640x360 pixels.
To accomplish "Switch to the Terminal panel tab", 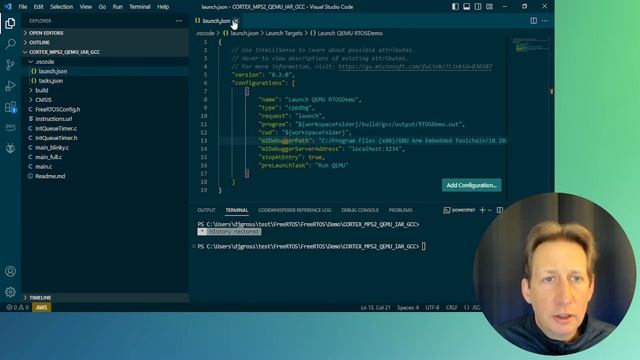I will point(237,210).
